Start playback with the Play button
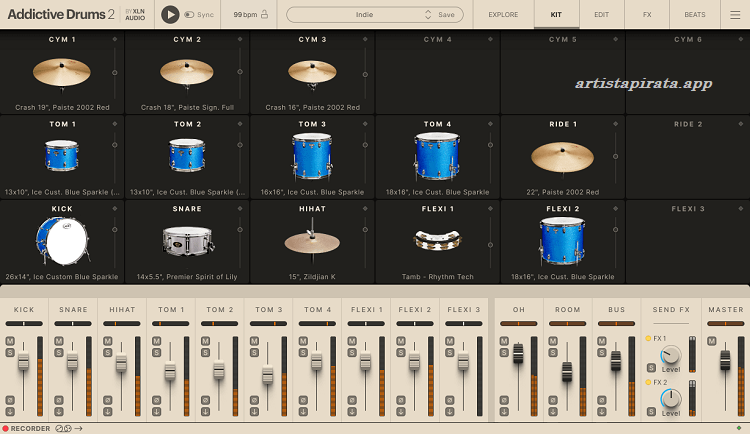750x434 pixels. pyautogui.click(x=170, y=14)
